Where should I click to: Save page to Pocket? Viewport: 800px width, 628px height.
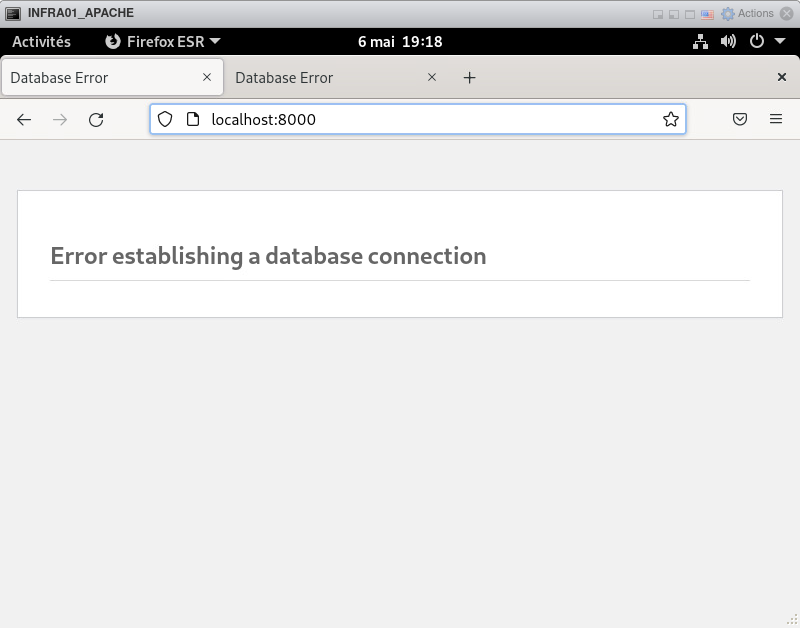click(x=740, y=120)
